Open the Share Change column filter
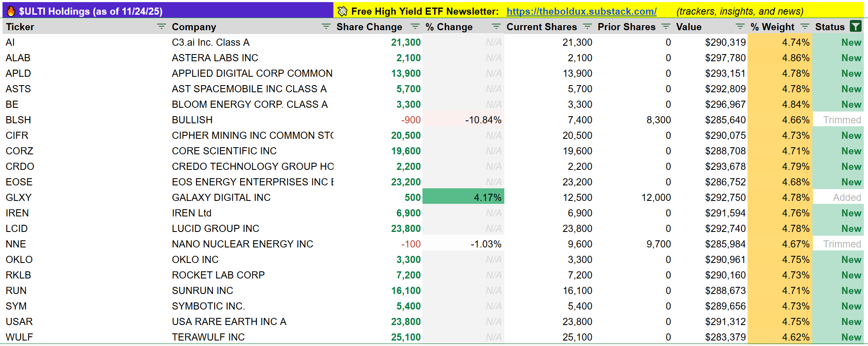This screenshot has height=346, width=868. [415, 27]
